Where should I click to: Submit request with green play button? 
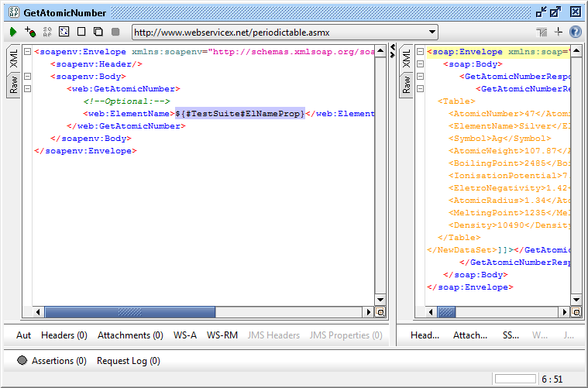point(13,32)
